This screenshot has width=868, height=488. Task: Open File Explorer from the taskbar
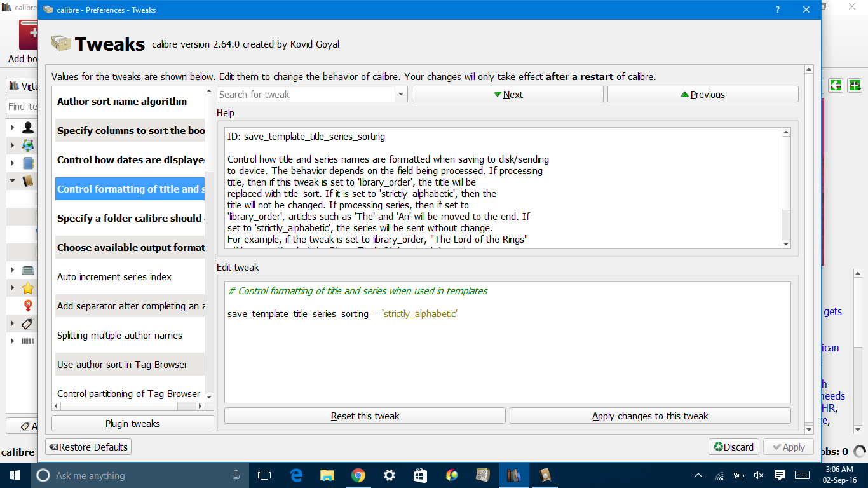click(x=327, y=475)
